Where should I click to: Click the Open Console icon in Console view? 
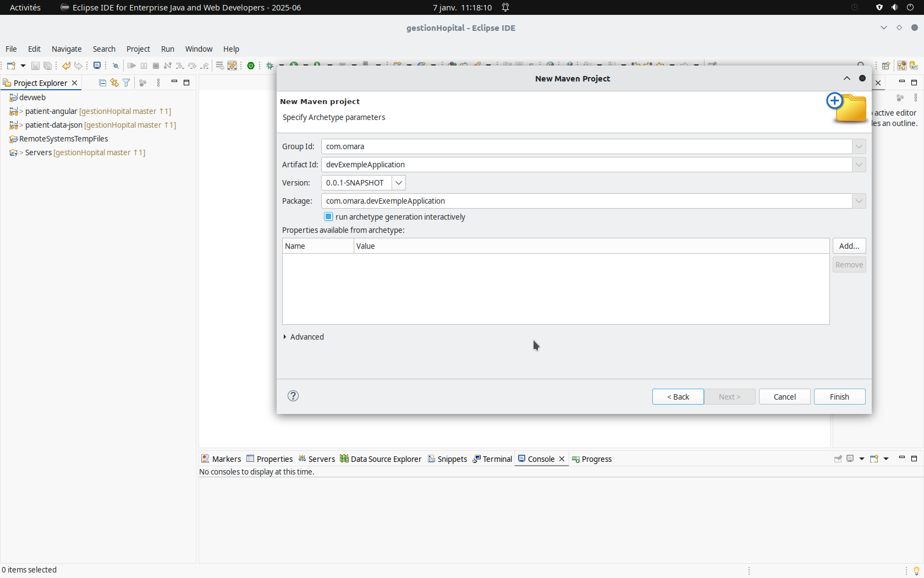point(874,459)
